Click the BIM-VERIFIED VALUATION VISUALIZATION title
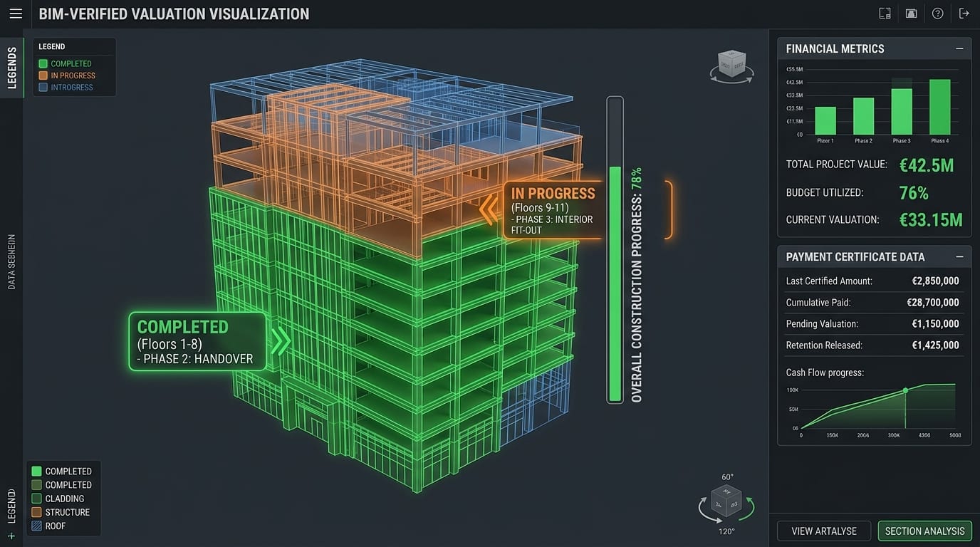 coord(174,14)
